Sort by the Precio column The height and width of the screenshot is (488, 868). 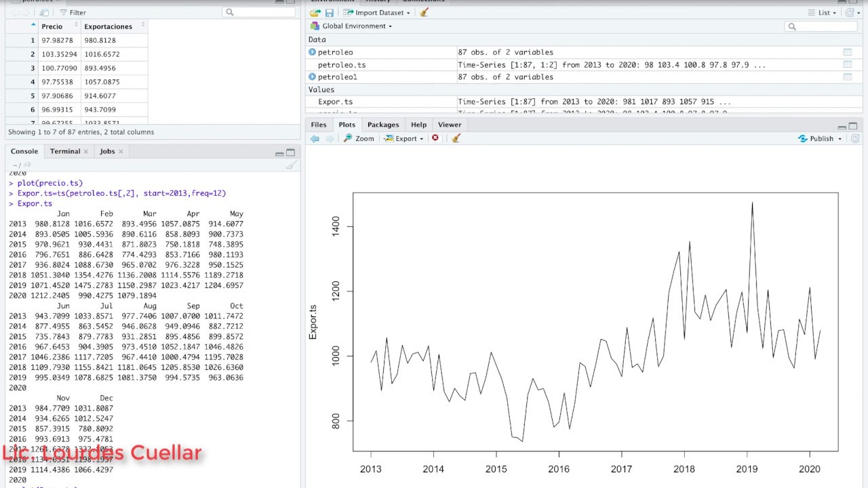[60, 26]
